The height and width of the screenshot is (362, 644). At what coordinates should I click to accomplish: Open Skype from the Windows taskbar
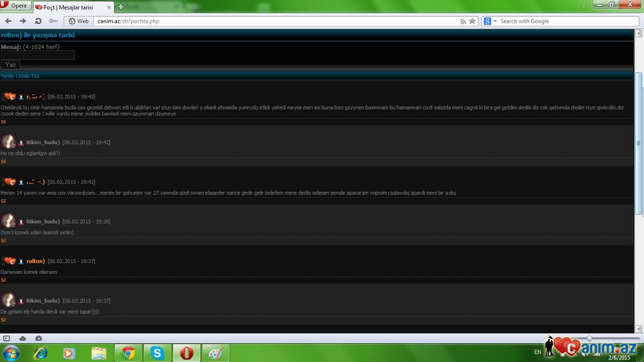(157, 353)
